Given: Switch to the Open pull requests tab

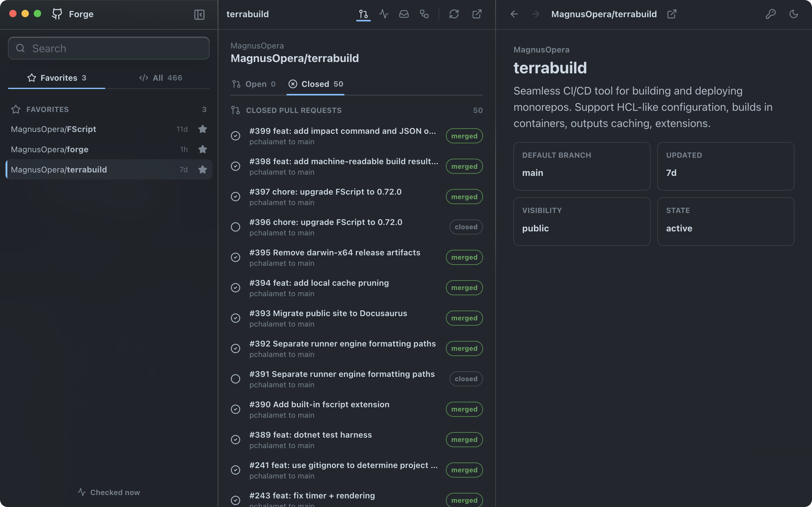Looking at the screenshot, I should tap(254, 84).
